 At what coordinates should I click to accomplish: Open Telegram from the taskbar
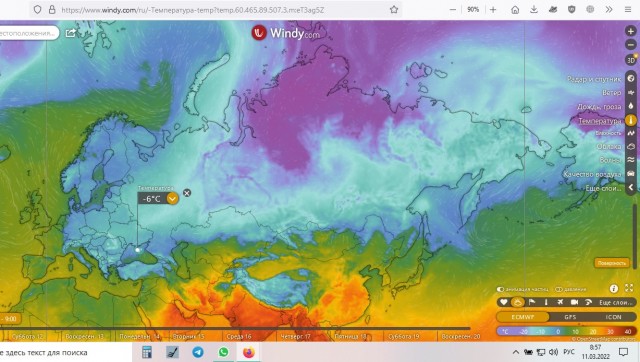pos(198,352)
